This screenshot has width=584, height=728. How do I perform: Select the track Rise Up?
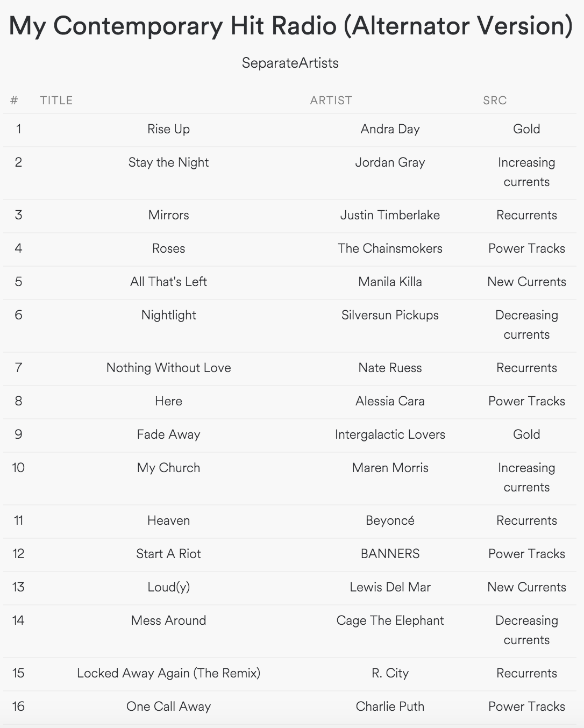click(x=168, y=129)
